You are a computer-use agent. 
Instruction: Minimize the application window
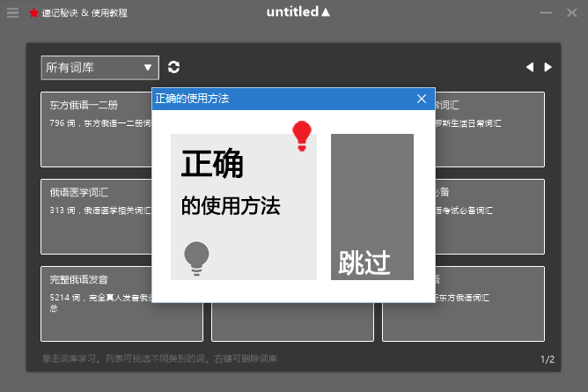click(547, 13)
